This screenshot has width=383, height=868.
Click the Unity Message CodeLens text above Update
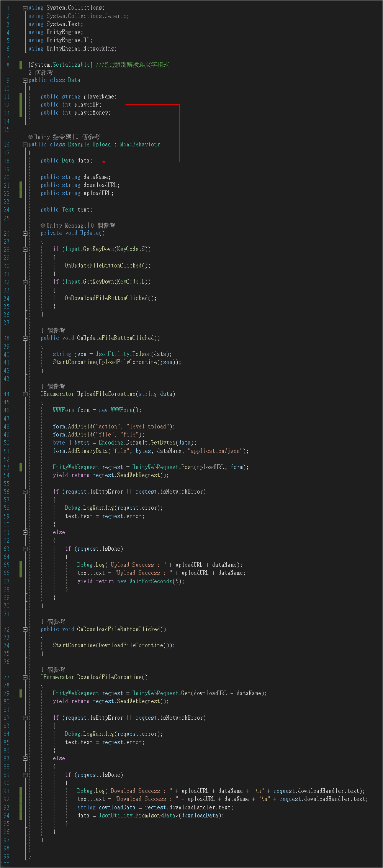(66, 225)
